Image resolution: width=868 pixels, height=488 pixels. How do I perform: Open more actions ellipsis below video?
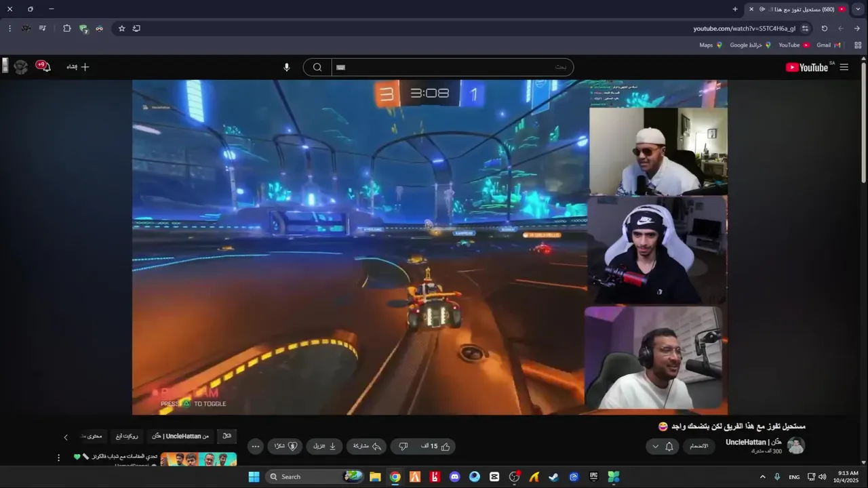(x=255, y=447)
